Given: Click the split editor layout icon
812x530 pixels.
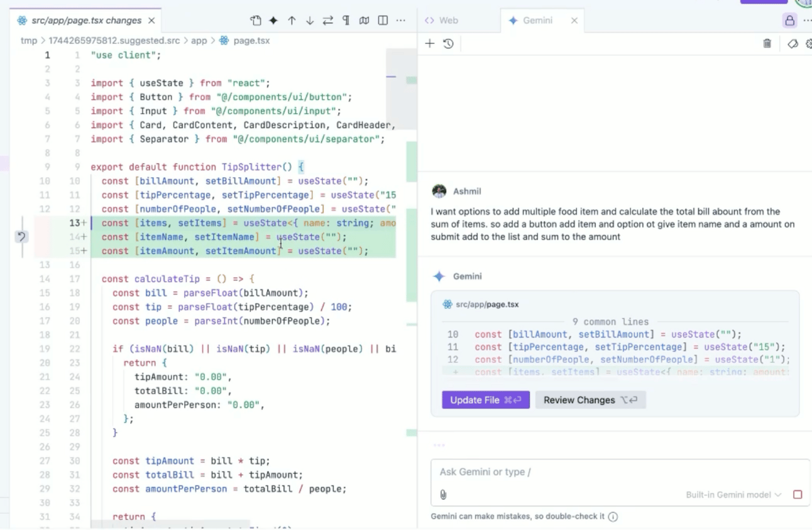Looking at the screenshot, I should (x=383, y=21).
